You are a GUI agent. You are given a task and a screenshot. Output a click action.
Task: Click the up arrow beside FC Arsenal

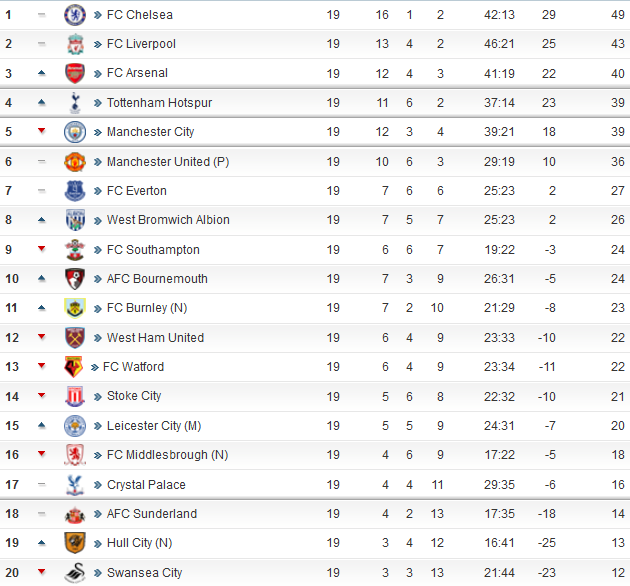click(x=41, y=73)
